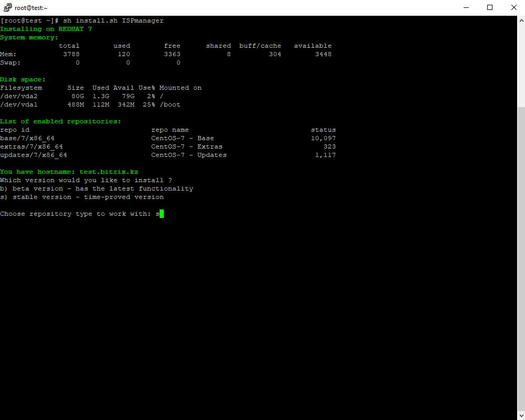Viewport: 525px width, 420px height.
Task: Click the scrollbar down arrow
Action: pos(521,416)
